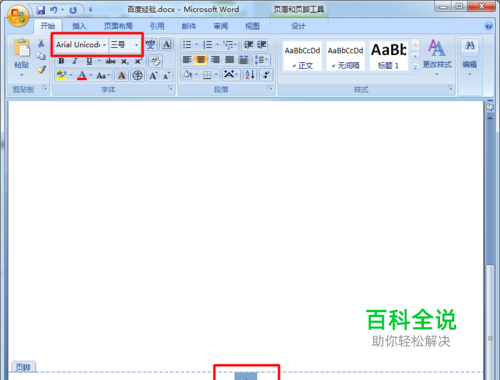500x380 pixels.
Task: Increase the paragraph indent
Action: 262,44
